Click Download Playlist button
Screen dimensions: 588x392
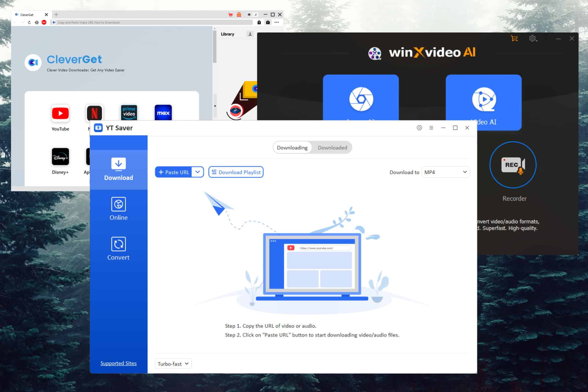pyautogui.click(x=236, y=172)
